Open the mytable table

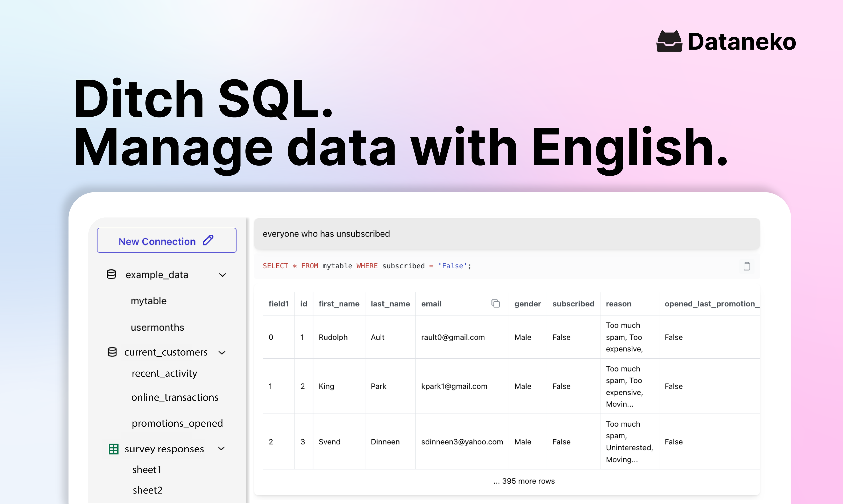[149, 301]
